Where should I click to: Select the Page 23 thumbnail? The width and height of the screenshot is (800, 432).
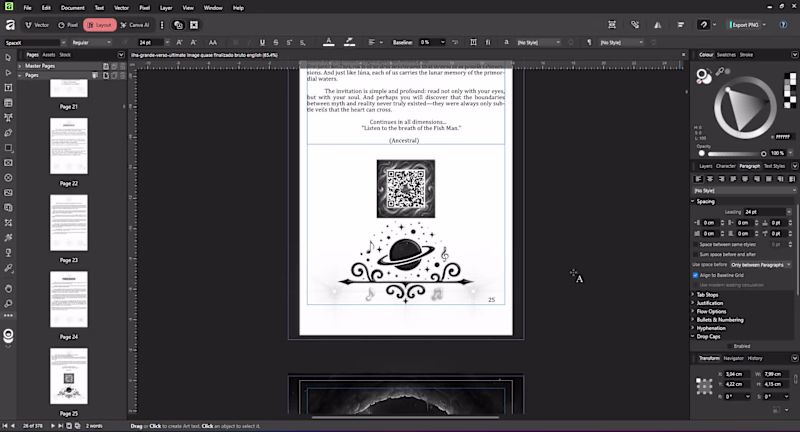(68, 223)
